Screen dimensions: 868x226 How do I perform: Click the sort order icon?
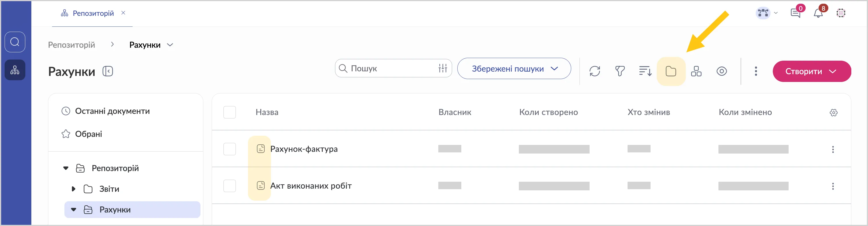(x=645, y=71)
